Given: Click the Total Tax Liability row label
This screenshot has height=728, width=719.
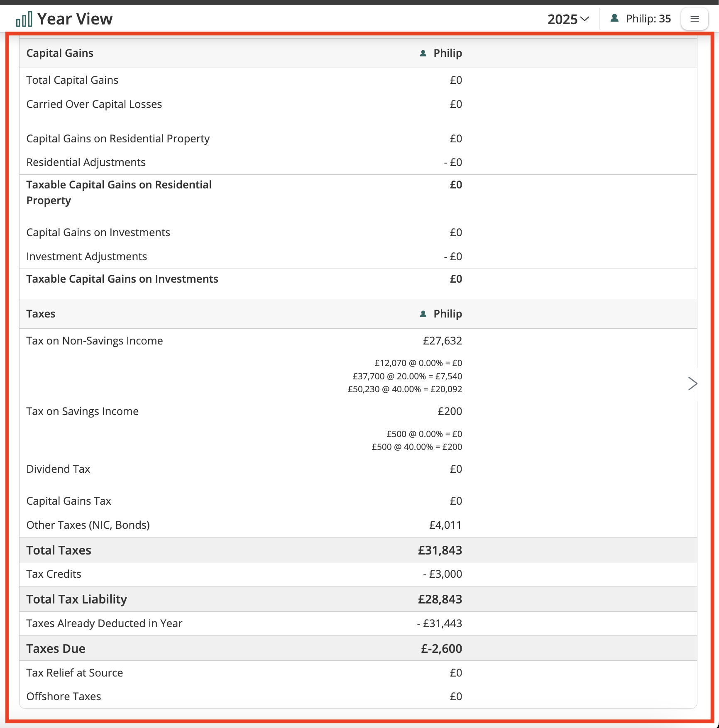Looking at the screenshot, I should [76, 599].
